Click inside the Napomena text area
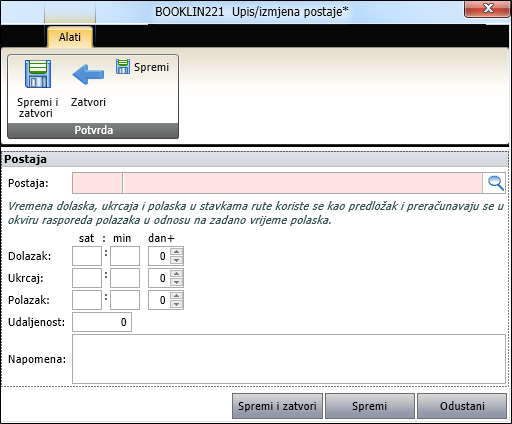Image resolution: width=512 pixels, height=424 pixels. coord(289,359)
